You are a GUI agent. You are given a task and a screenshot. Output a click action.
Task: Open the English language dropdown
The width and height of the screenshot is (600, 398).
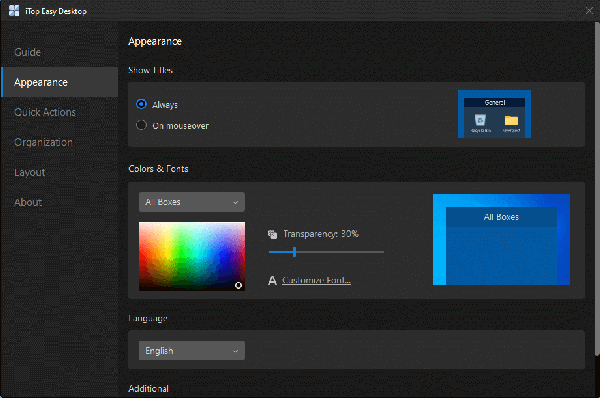[192, 351]
